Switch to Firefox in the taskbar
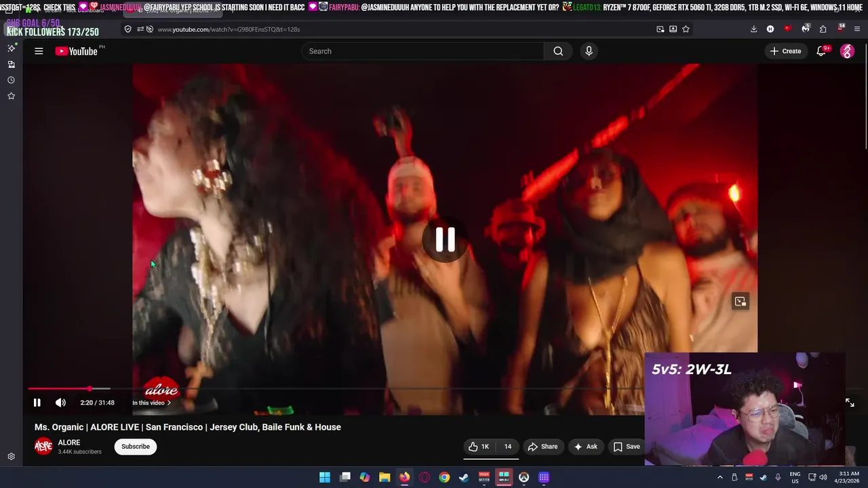Screen dimensions: 868x488 coord(405,477)
